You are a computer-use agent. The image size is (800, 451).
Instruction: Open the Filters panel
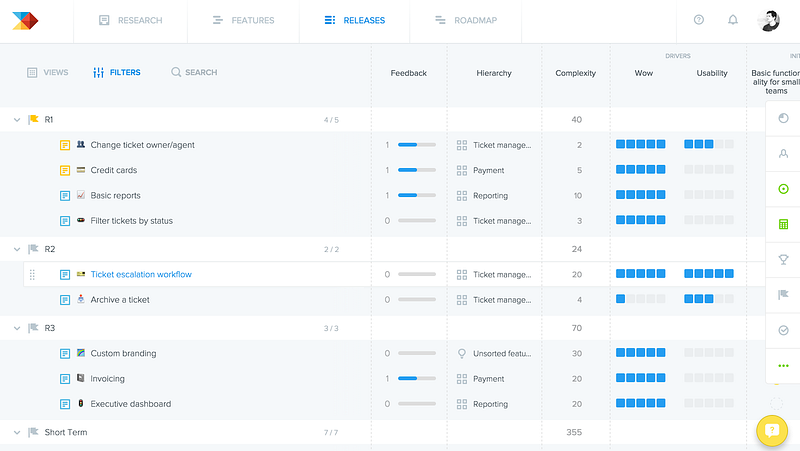[117, 72]
